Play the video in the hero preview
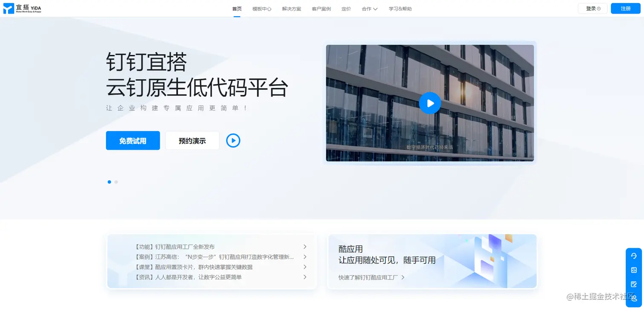644x310 pixels. [430, 103]
